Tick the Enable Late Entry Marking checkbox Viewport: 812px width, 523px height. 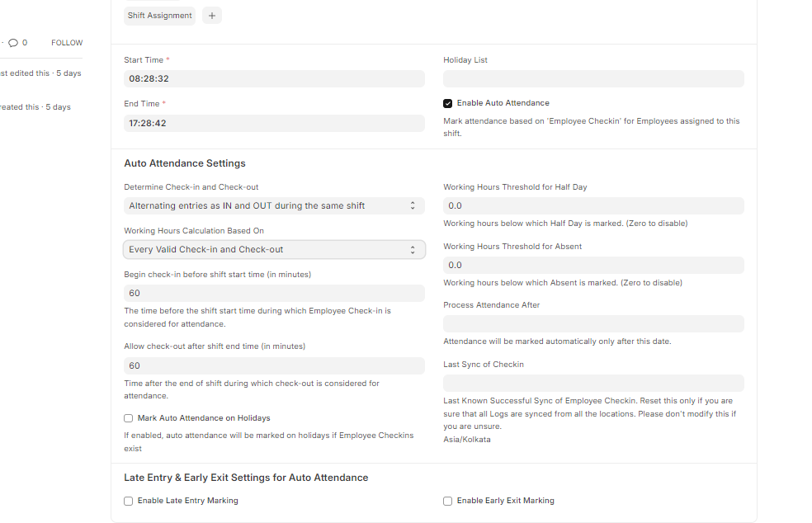pyautogui.click(x=129, y=501)
